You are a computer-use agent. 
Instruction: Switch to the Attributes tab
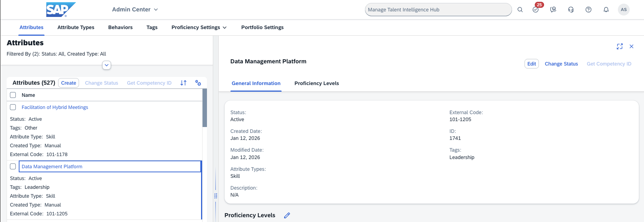pyautogui.click(x=31, y=27)
